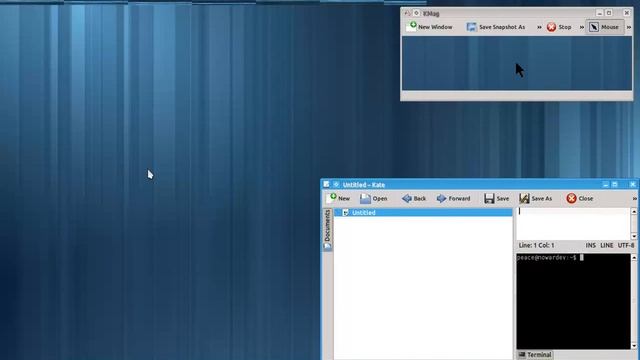Toggle the Mouse cursor display in KMag
Viewport: 640px width, 360px height.
click(x=604, y=27)
